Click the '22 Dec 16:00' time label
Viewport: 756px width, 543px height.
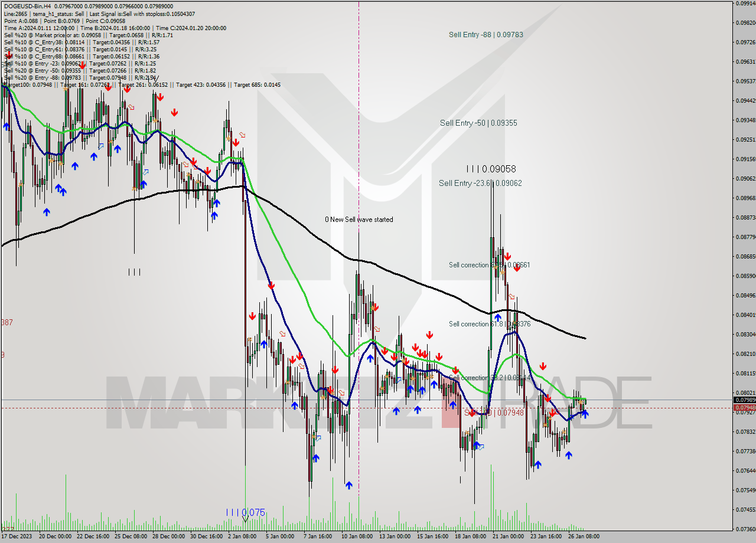(93, 537)
